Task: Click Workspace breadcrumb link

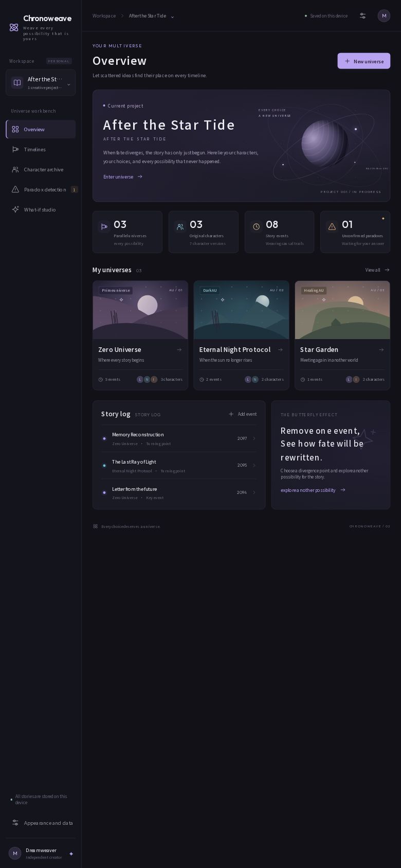Action: (x=104, y=16)
